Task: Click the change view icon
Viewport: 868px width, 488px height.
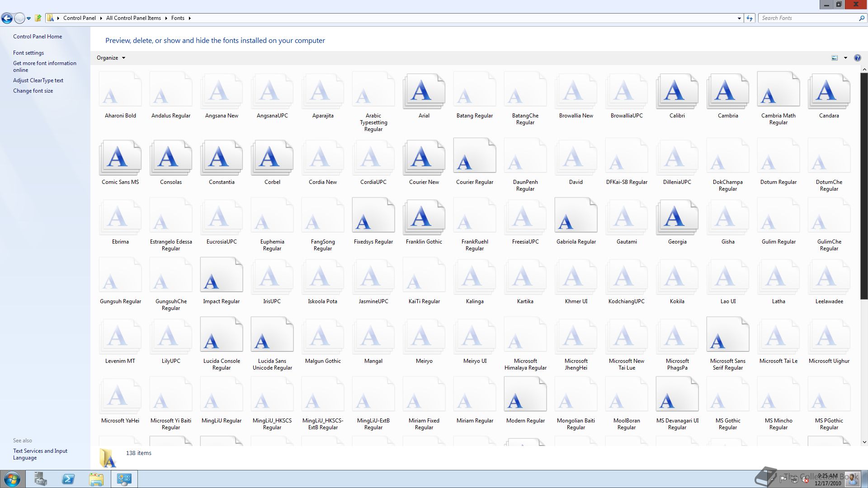Action: click(x=835, y=58)
